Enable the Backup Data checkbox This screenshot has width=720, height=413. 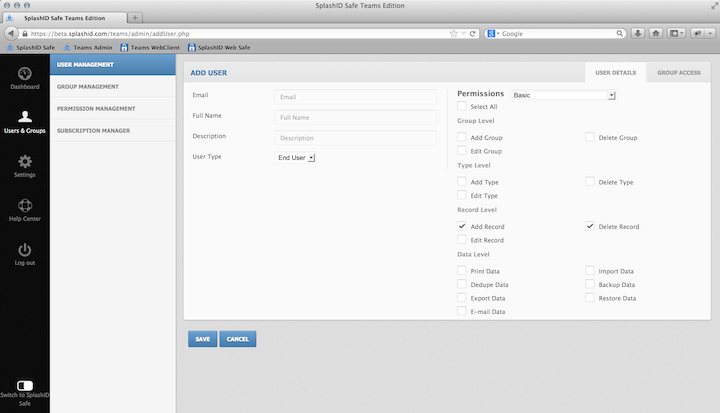click(x=590, y=284)
